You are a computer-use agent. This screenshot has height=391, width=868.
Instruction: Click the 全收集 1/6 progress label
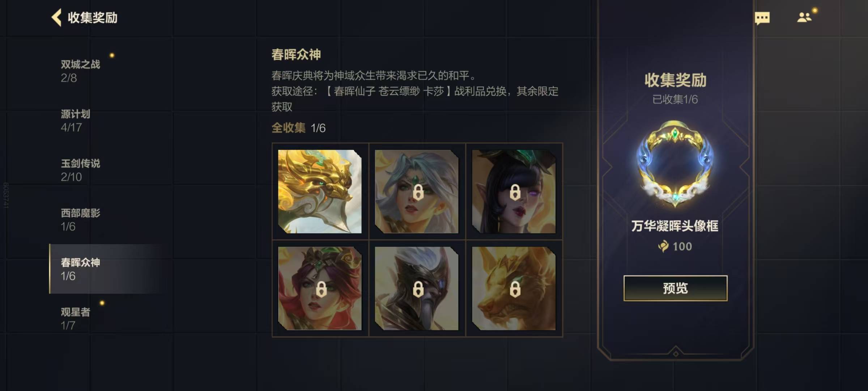[298, 128]
